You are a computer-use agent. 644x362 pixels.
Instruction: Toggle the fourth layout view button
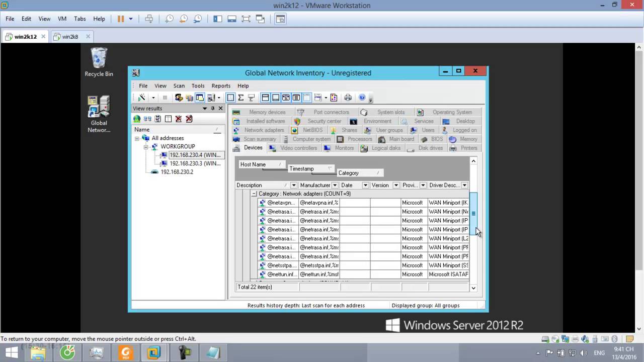(x=296, y=98)
